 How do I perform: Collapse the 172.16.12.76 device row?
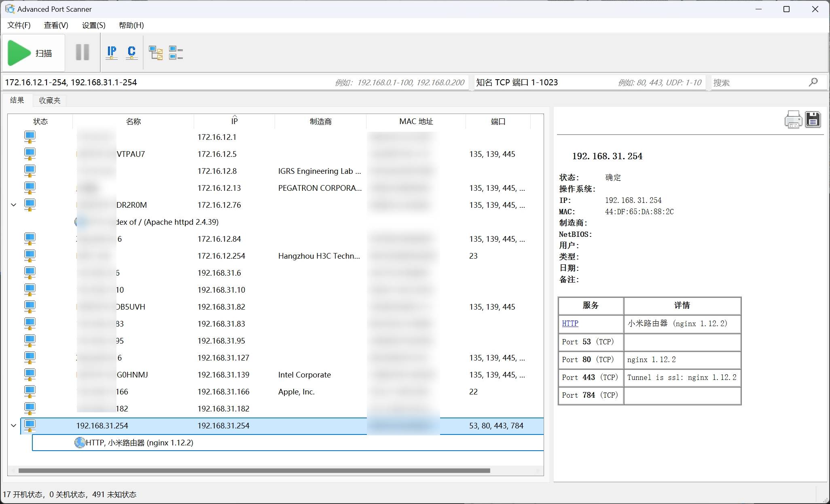[x=14, y=205]
